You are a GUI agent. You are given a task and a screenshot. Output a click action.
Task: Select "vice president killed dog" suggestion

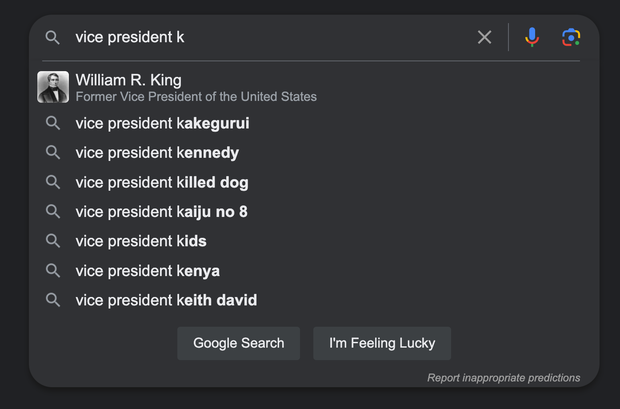(162, 182)
